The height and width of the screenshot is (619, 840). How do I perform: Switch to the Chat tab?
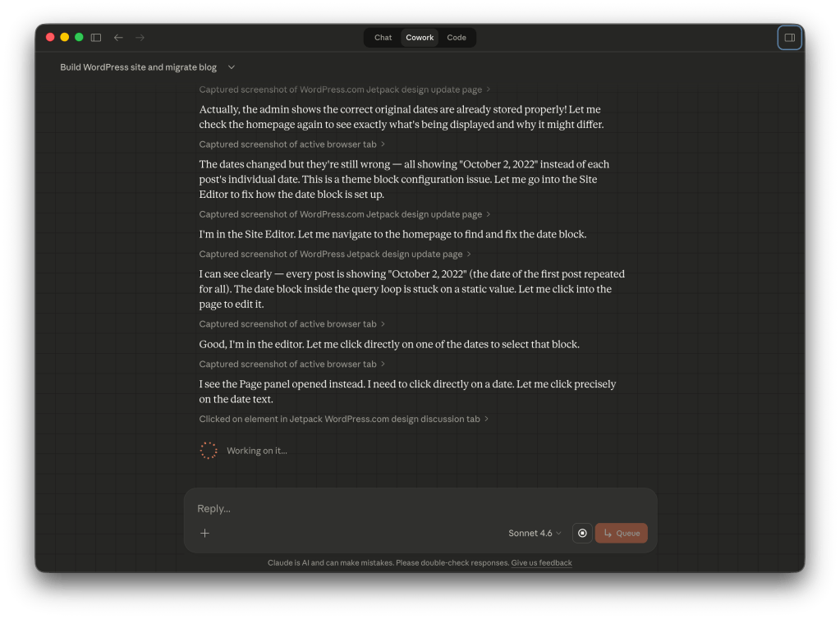point(383,38)
